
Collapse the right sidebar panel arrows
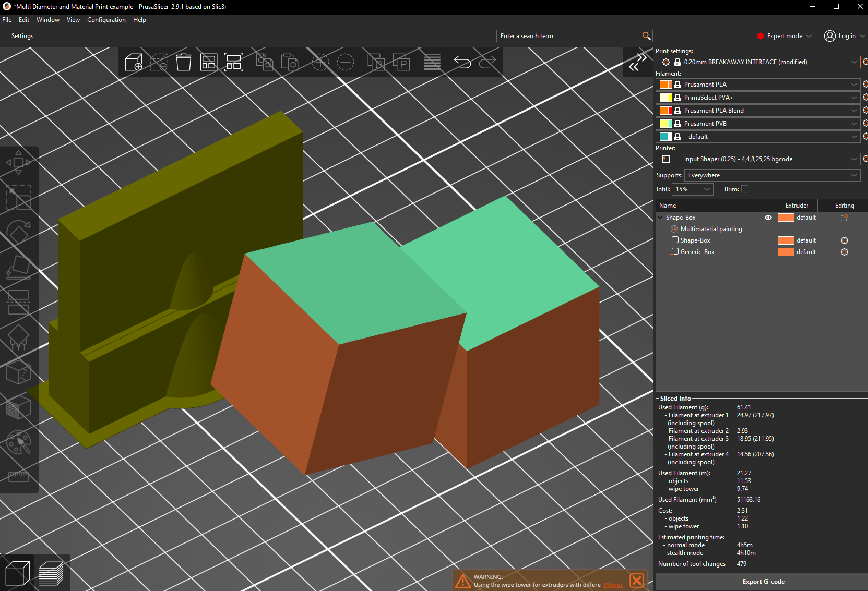[x=638, y=62]
